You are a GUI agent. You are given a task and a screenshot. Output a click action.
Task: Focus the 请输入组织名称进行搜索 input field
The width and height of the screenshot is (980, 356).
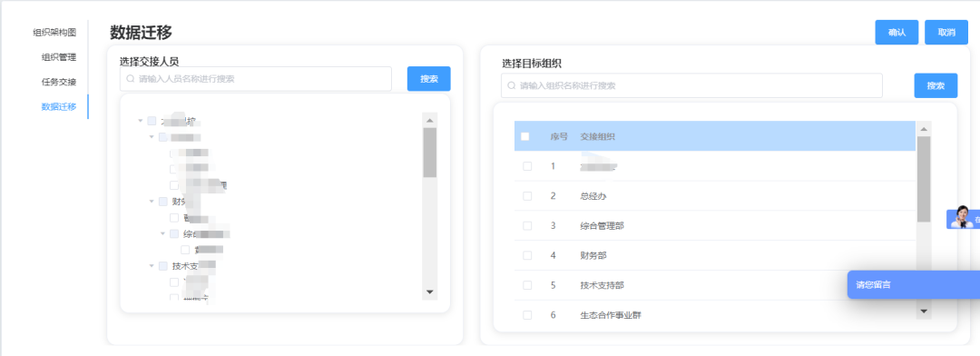[691, 85]
